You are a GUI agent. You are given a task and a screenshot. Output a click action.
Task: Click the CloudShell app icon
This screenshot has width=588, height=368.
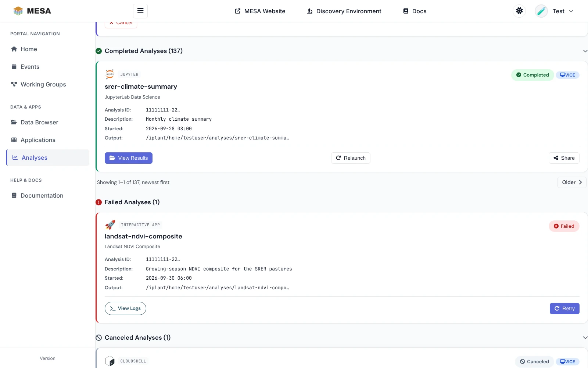coord(110,361)
